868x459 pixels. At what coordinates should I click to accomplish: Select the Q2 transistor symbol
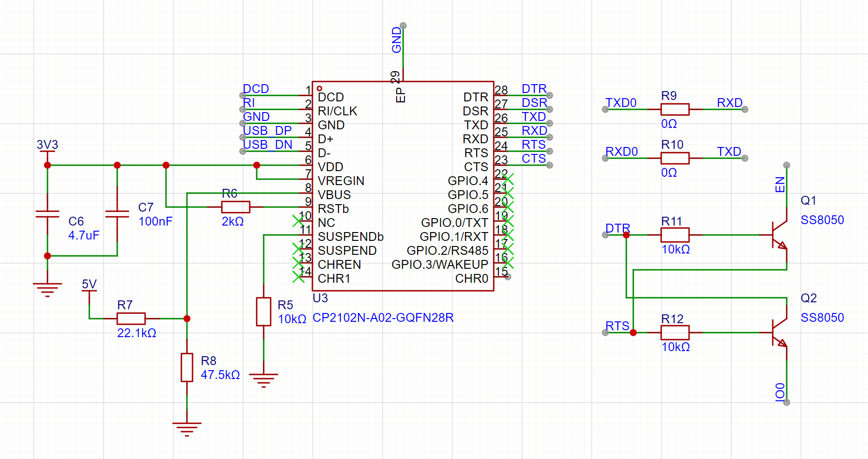pos(779,333)
